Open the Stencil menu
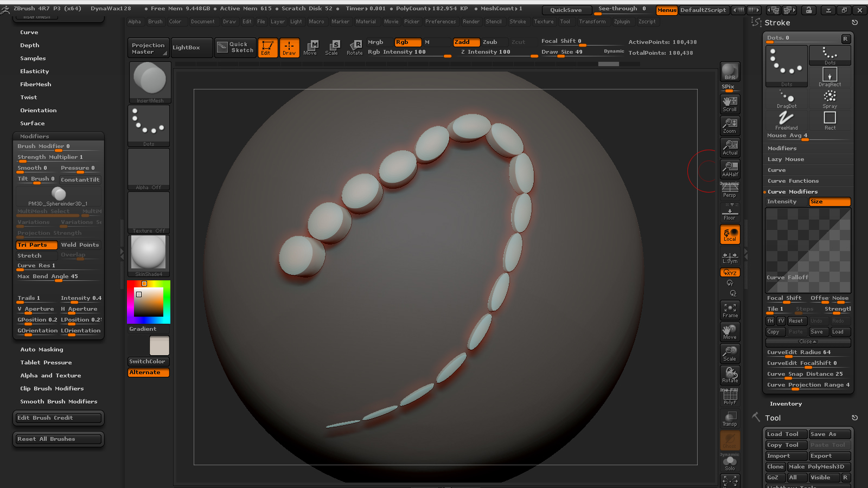This screenshot has width=868, height=488. tap(494, 22)
